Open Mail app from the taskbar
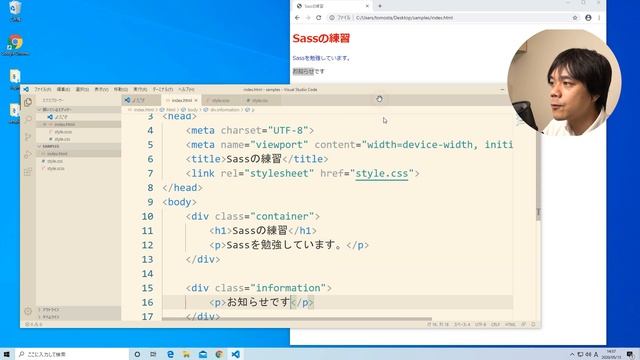Image resolution: width=640 pixels, height=360 pixels. [203, 354]
